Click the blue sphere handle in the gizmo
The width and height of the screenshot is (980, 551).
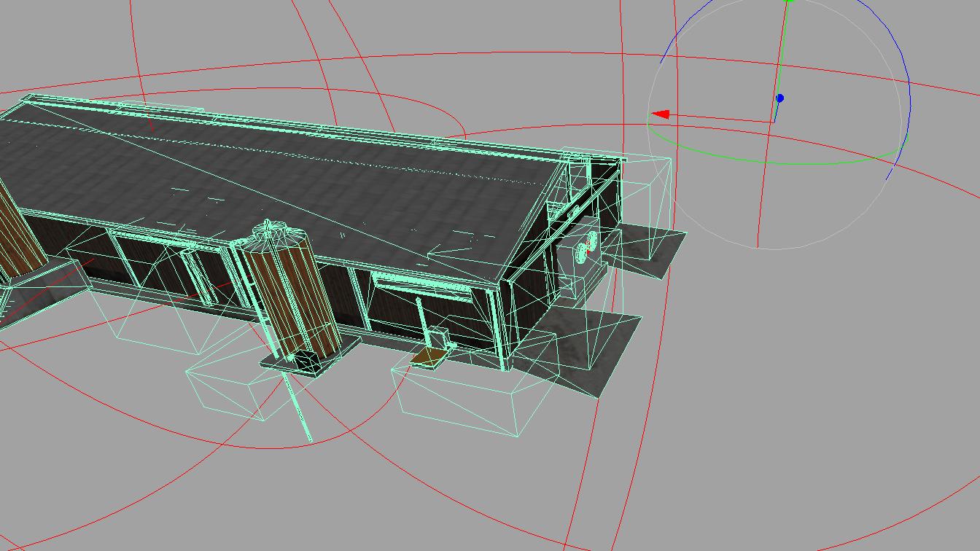(779, 98)
